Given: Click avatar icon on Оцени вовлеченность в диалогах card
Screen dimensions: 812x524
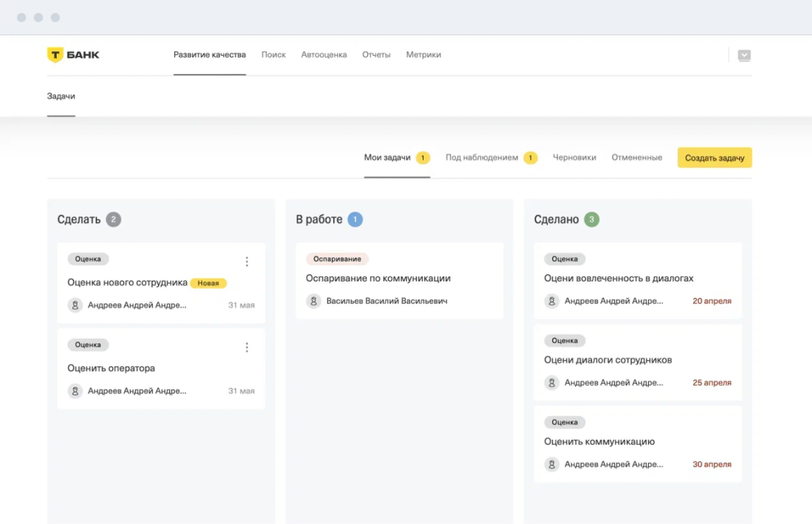Looking at the screenshot, I should (552, 301).
